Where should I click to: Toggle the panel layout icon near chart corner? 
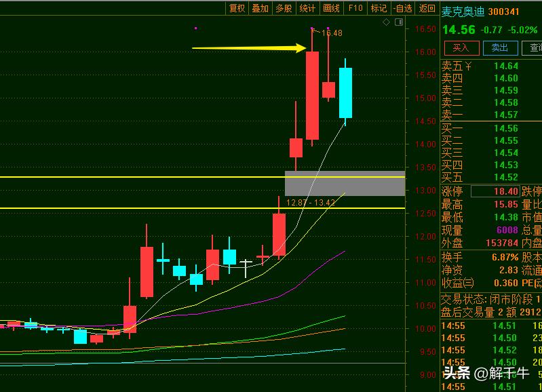coord(399,22)
